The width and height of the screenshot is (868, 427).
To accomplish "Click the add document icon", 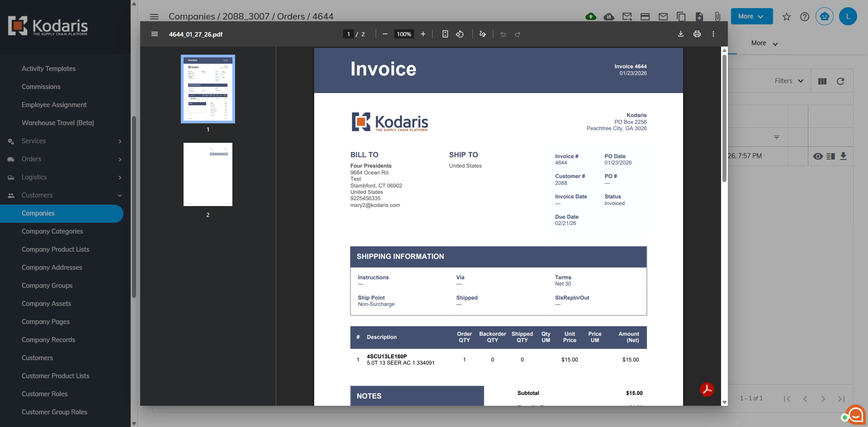I will (699, 17).
